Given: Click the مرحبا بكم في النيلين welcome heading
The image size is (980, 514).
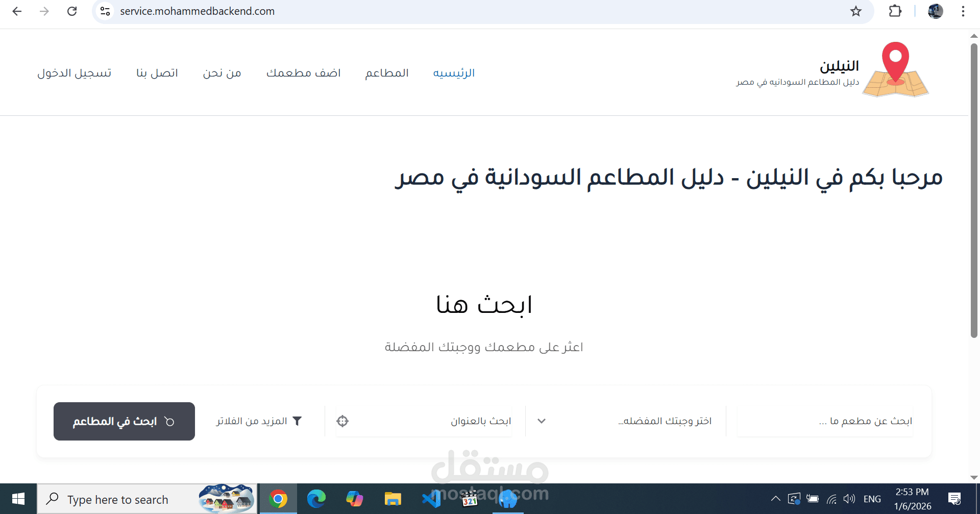Looking at the screenshot, I should click(669, 178).
